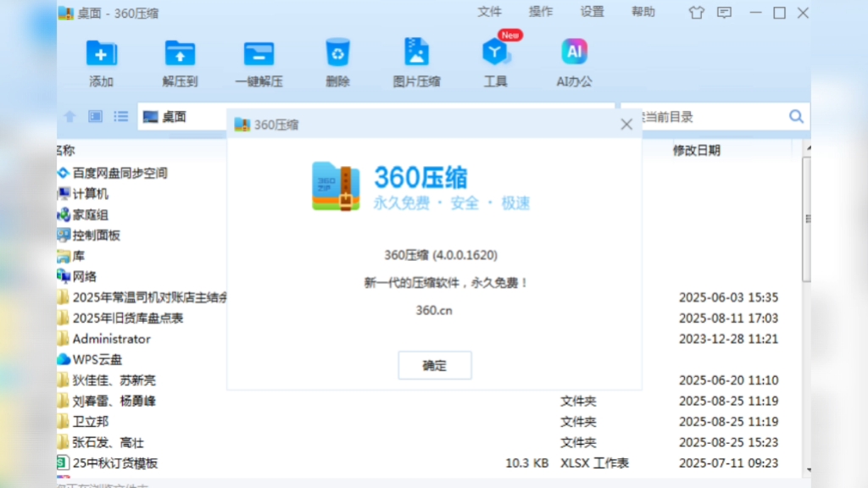Select folder 卫立邦
This screenshot has width=868, height=488.
pos(90,422)
